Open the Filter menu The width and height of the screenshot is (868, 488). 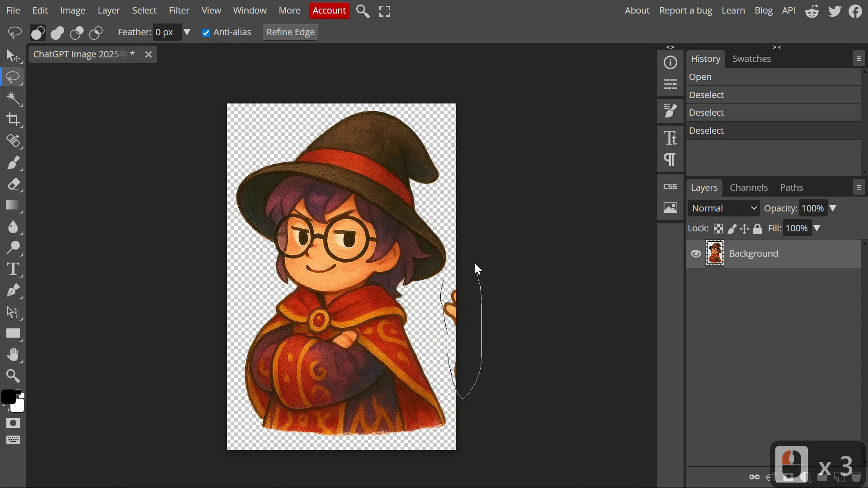click(x=179, y=10)
